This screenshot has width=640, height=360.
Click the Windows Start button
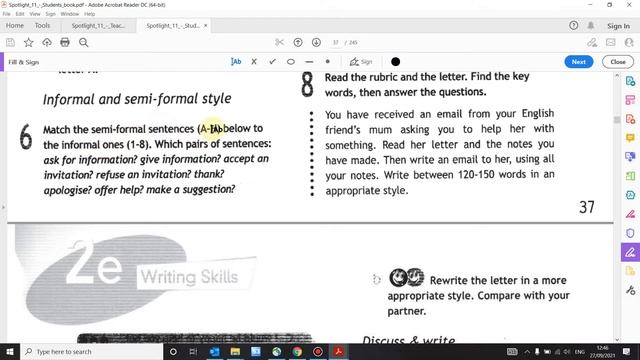10,351
